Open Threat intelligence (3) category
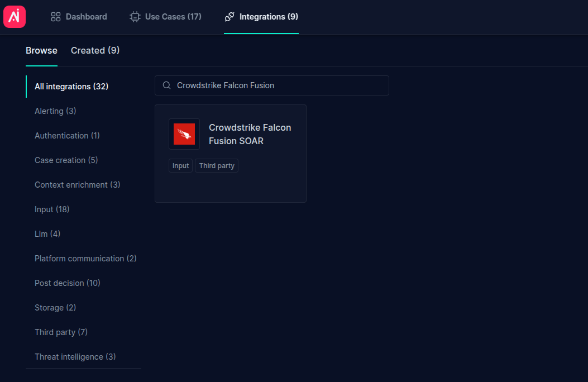The image size is (588, 382). pos(75,357)
